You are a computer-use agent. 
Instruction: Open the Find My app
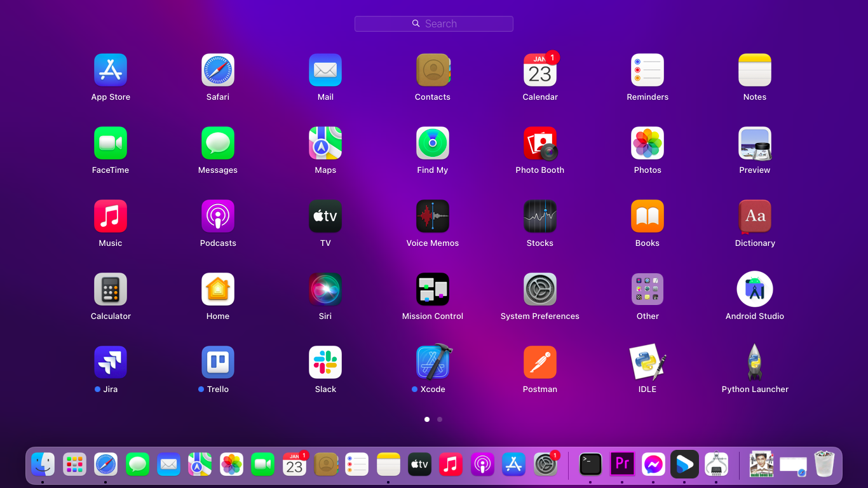click(x=433, y=143)
